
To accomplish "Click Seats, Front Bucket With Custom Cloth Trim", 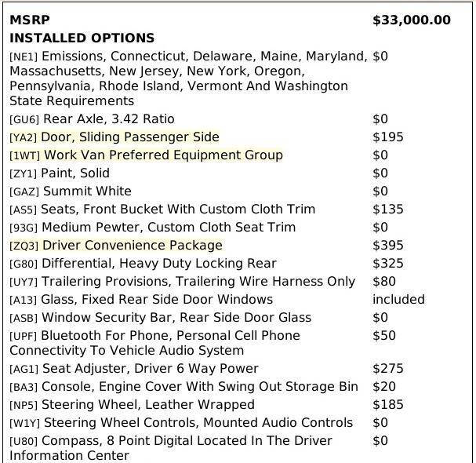I will point(178,209).
